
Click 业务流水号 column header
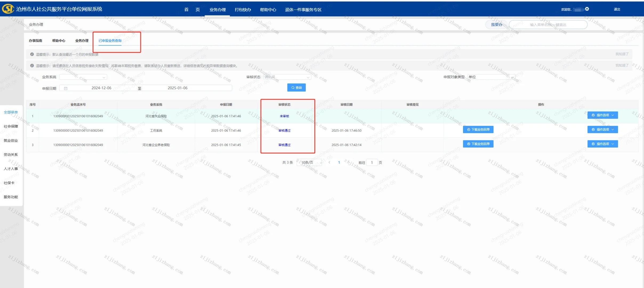click(78, 105)
